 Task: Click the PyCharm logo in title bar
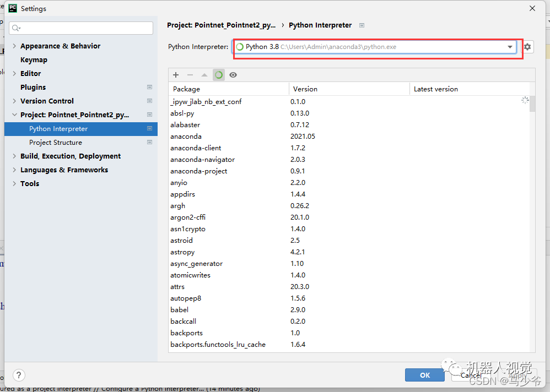pyautogui.click(x=13, y=8)
